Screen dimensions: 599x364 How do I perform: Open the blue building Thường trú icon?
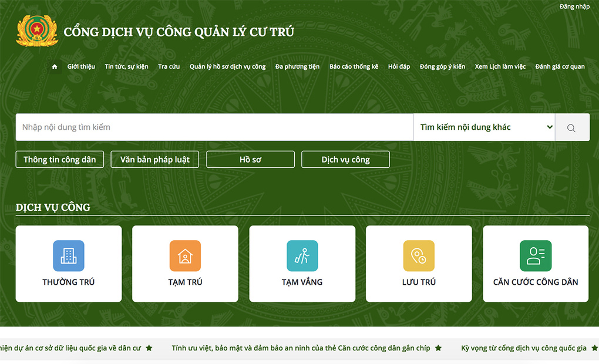[x=68, y=255]
